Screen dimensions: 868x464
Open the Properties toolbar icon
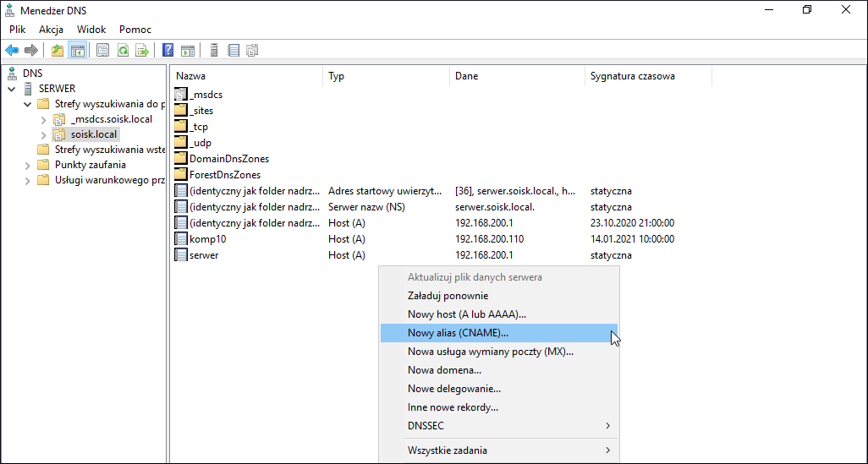pyautogui.click(x=102, y=51)
